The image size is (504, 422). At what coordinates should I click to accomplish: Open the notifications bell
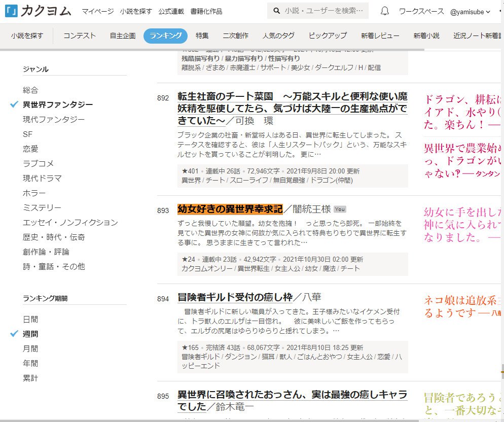385,11
